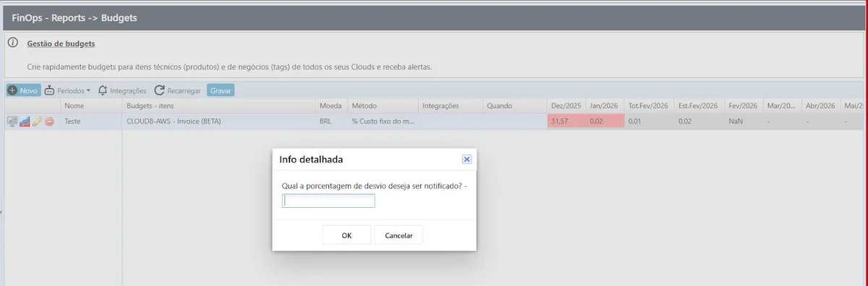Select the BRL currency cell
Viewport: 868px width, 286px height.
coord(332,122)
